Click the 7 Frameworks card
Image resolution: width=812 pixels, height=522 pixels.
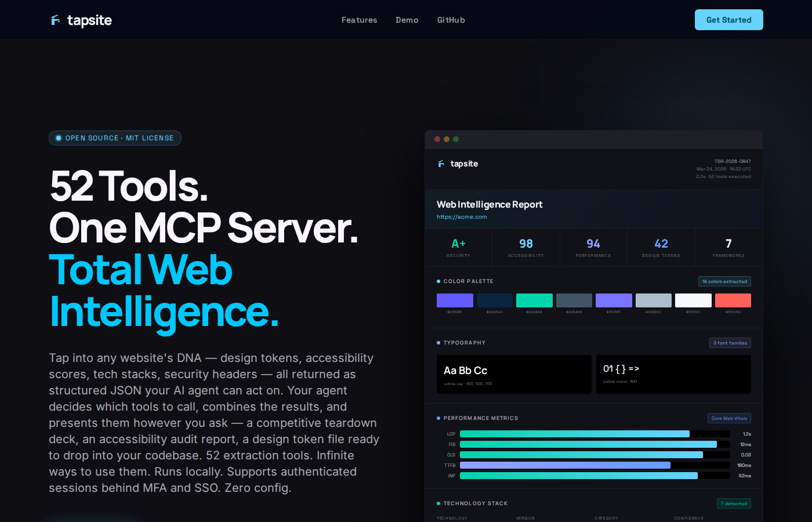[x=728, y=248]
